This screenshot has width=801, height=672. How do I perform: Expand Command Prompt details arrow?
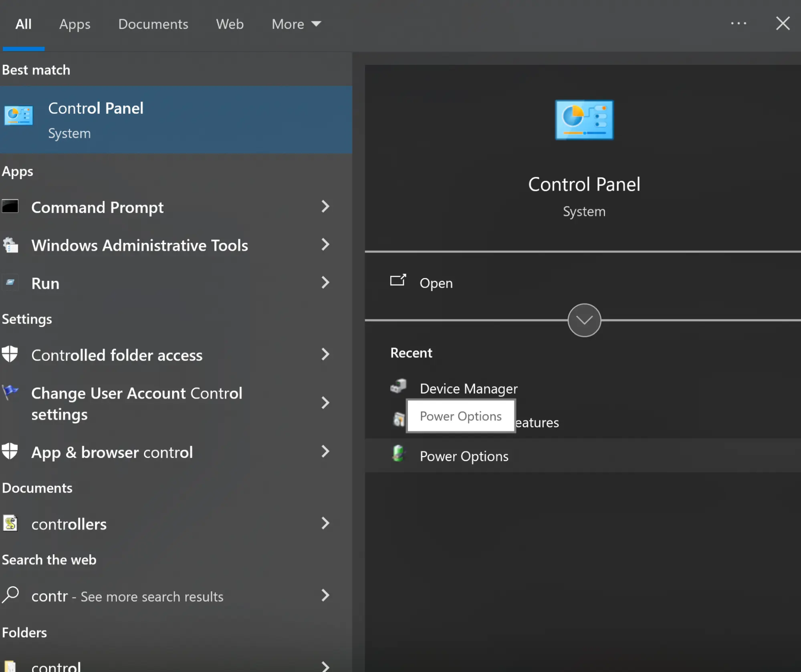coord(325,207)
